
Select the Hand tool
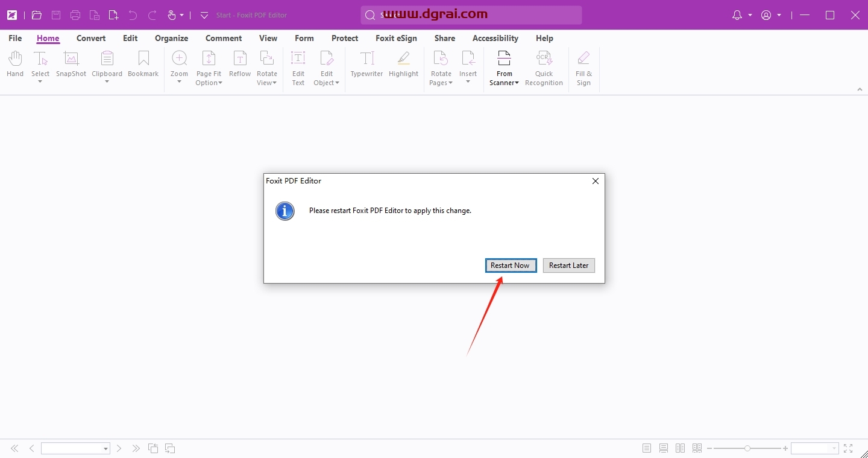pyautogui.click(x=15, y=64)
